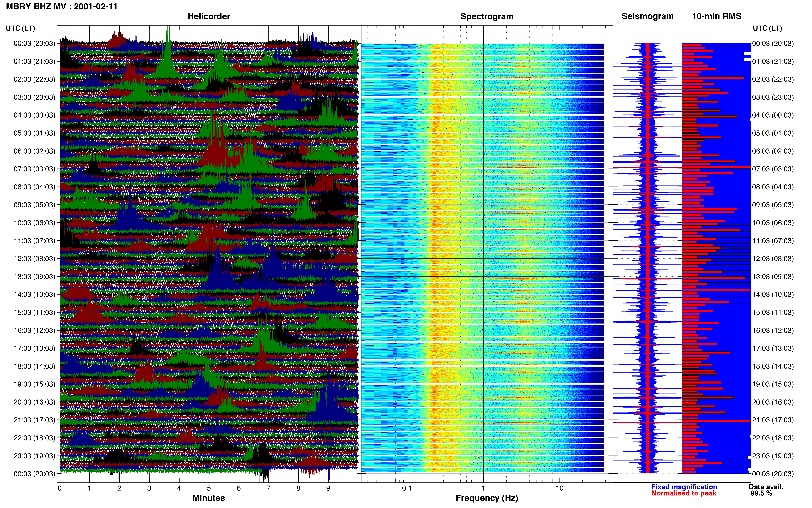The width and height of the screenshot is (812, 508).
Task: Click the '10' tick on the Frequency axis
Action: pos(559,488)
